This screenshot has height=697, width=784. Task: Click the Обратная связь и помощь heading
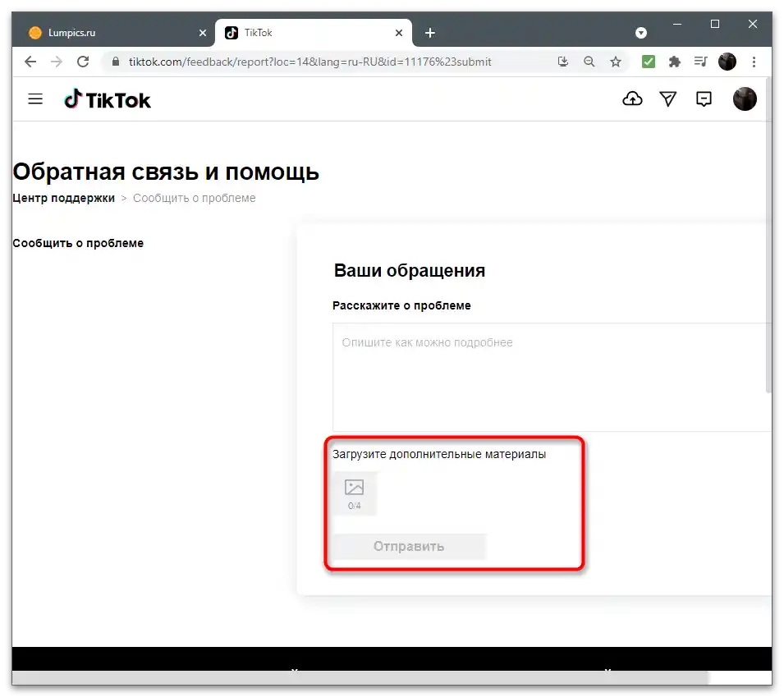point(166,172)
